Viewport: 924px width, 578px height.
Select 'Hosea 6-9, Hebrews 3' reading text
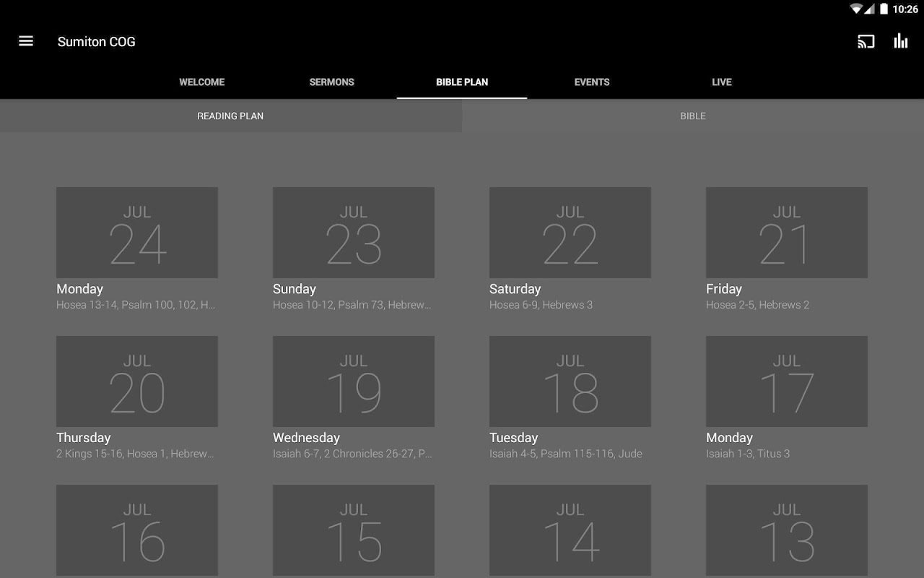pos(541,305)
